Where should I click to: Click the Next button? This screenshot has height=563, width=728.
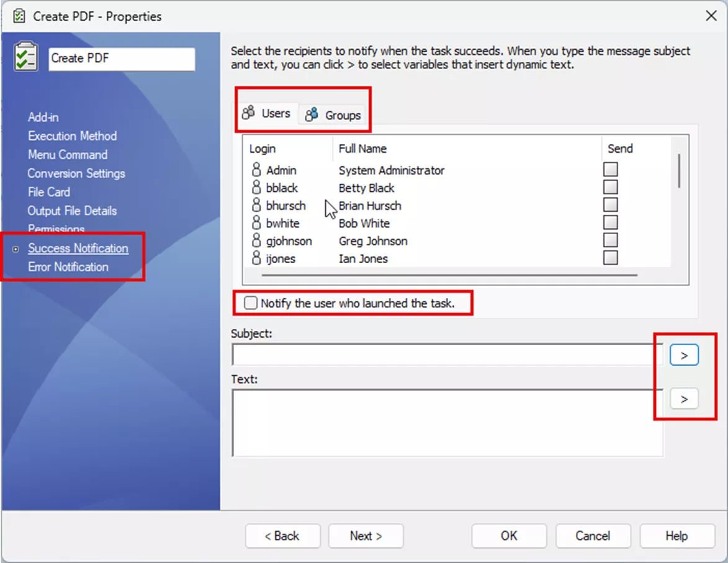[x=366, y=536]
